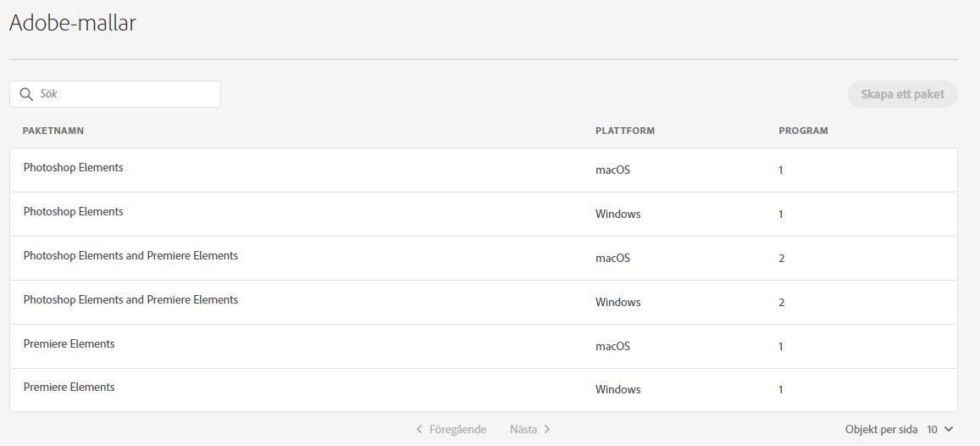
Task: Click the PLATTFORM column header
Action: (625, 131)
